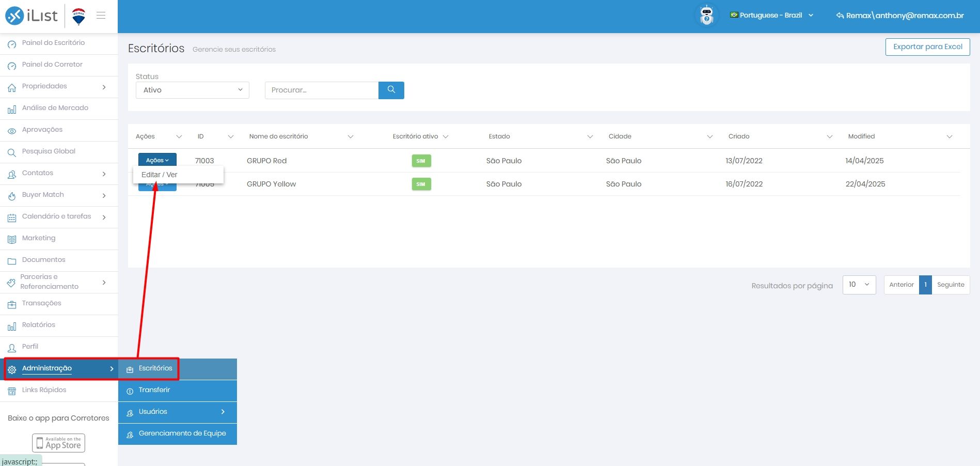Open the robot help assistant icon
Image resolution: width=980 pixels, height=466 pixels.
(706, 15)
